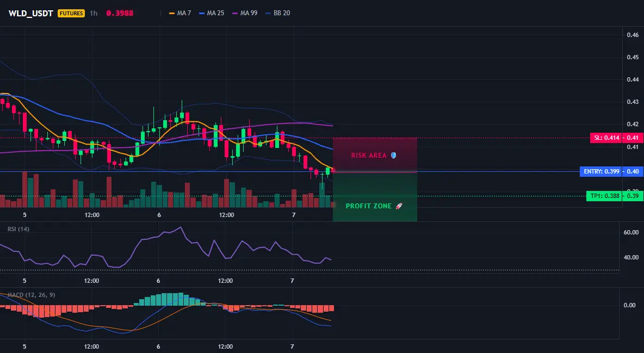Click the RISK AREA label
The height and width of the screenshot is (353, 644).
click(369, 156)
